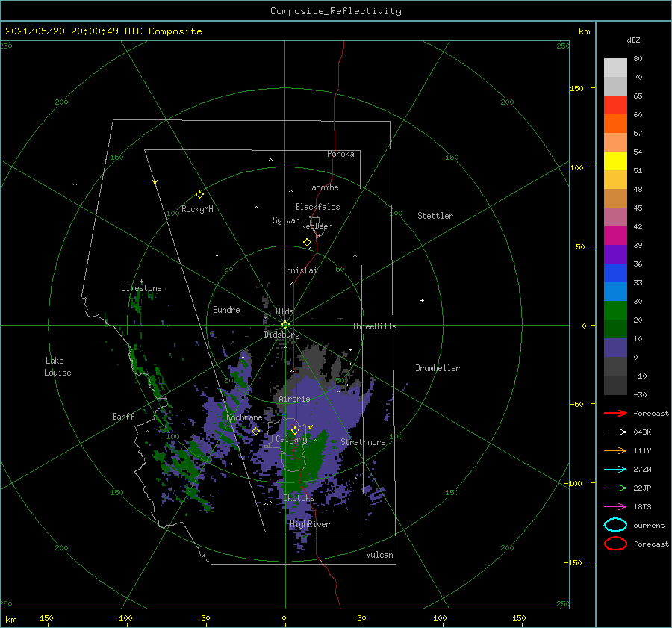Select the bright green swatch in dBZ scale
Image resolution: width=672 pixels, height=628 pixels.
pyautogui.click(x=615, y=311)
